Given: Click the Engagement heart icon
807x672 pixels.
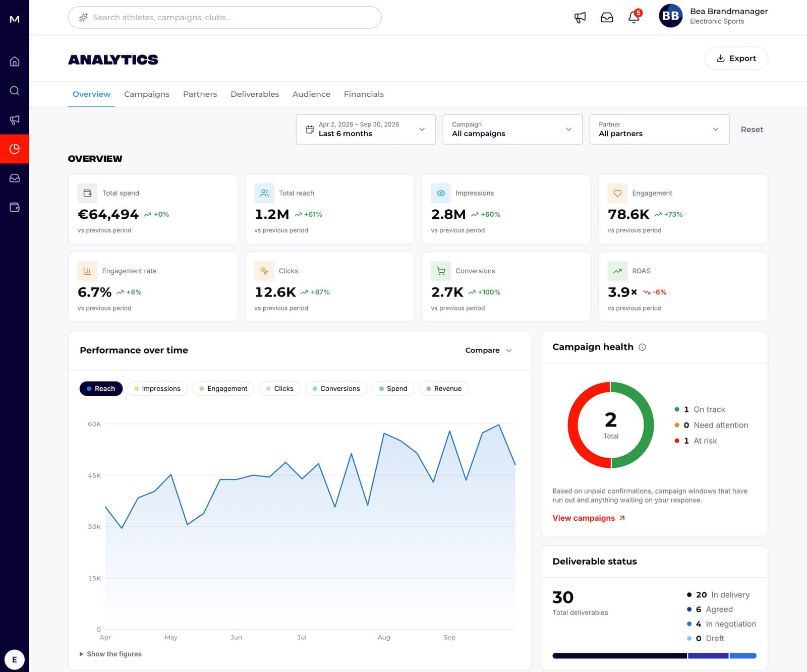Looking at the screenshot, I should pos(617,193).
